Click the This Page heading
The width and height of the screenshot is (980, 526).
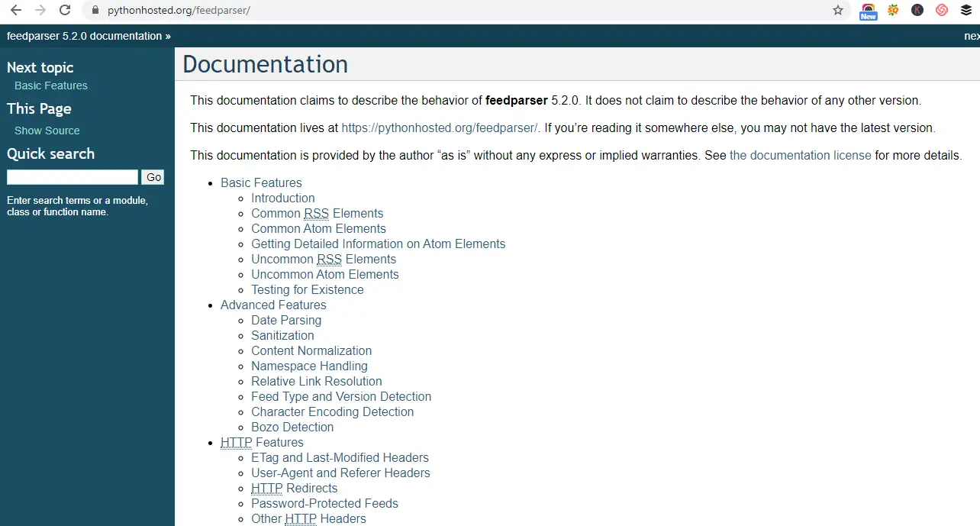coord(39,108)
